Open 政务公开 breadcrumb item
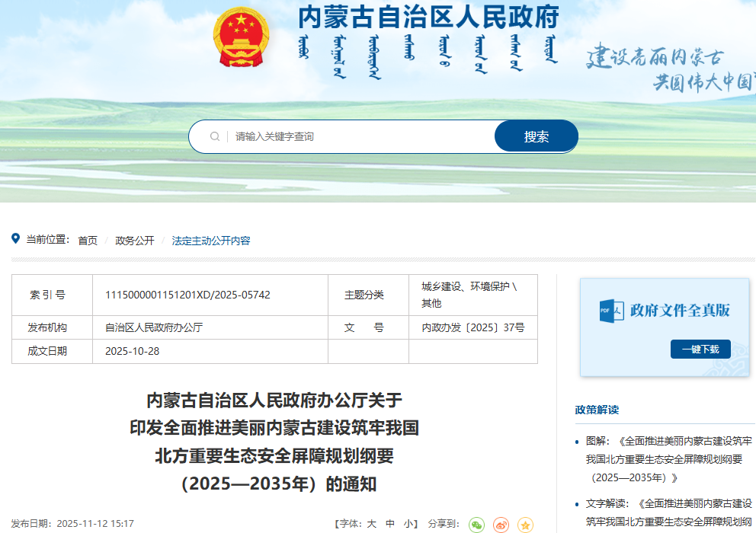 click(135, 241)
